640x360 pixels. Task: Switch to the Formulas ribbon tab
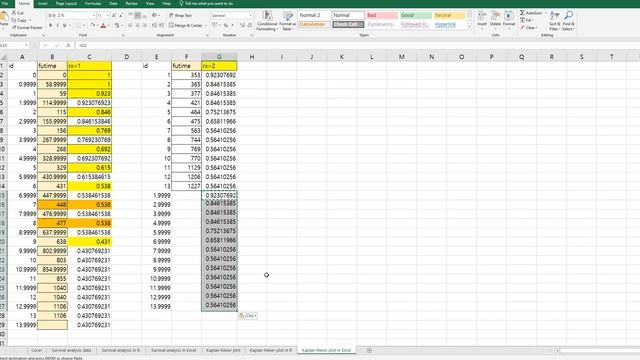tap(93, 3)
